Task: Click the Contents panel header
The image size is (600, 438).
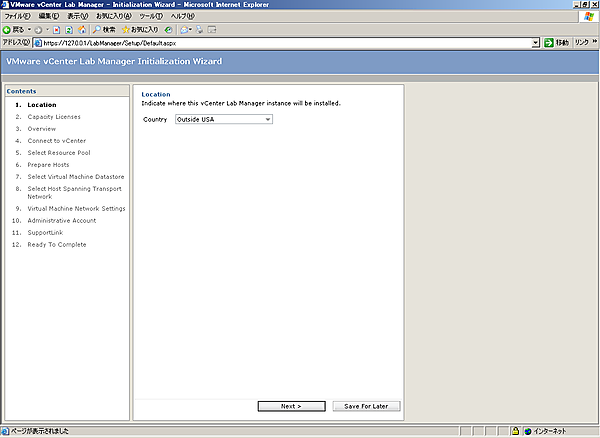Action: point(67,91)
